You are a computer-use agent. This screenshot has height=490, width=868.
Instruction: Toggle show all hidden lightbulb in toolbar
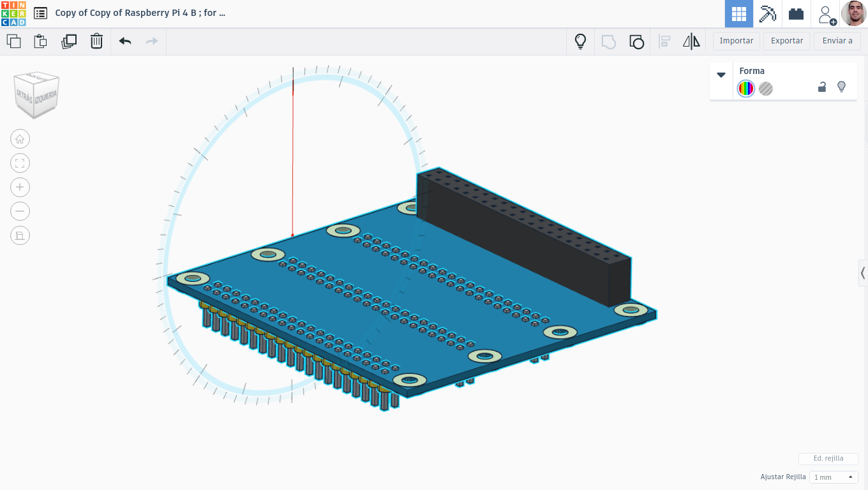pyautogui.click(x=580, y=41)
